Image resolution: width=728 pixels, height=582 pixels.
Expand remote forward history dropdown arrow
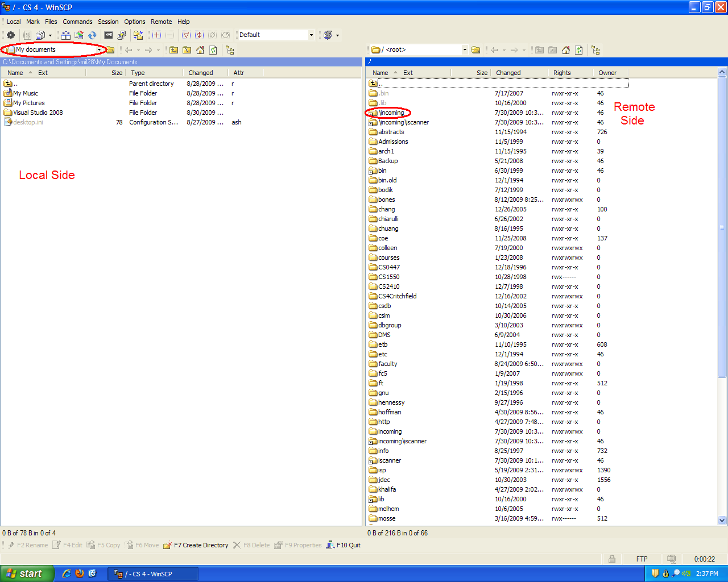point(524,50)
